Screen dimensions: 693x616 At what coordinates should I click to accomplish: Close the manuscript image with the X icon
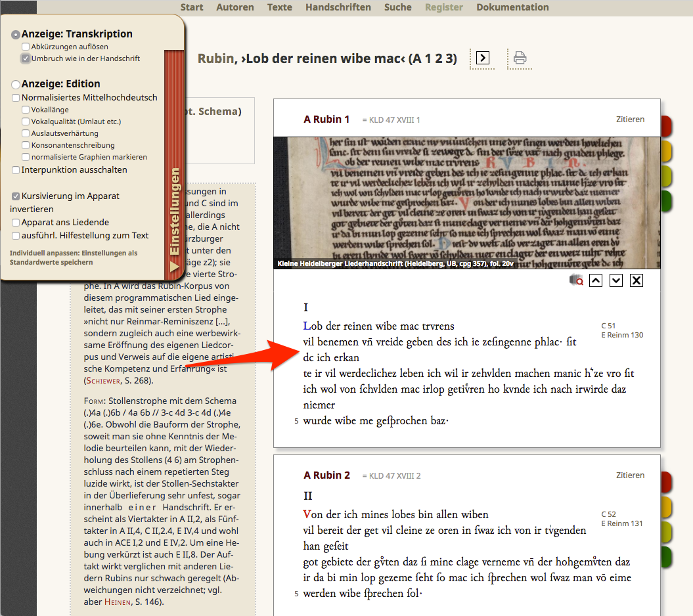pos(637,280)
